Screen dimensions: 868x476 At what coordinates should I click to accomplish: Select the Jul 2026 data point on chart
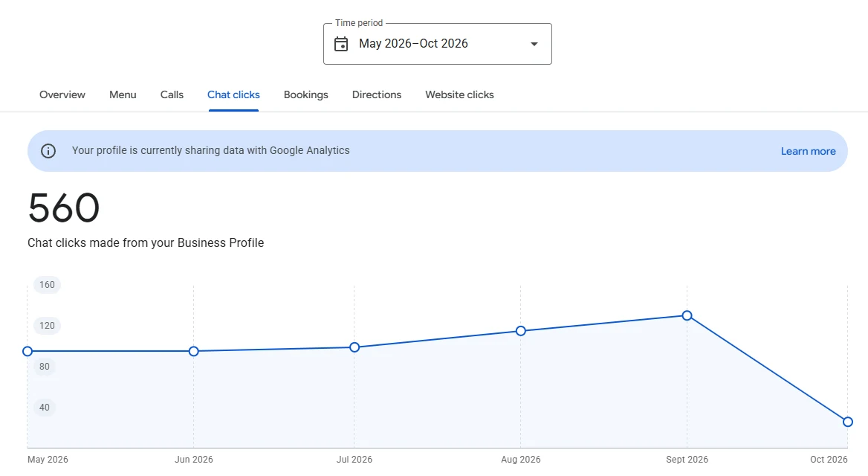(x=354, y=347)
